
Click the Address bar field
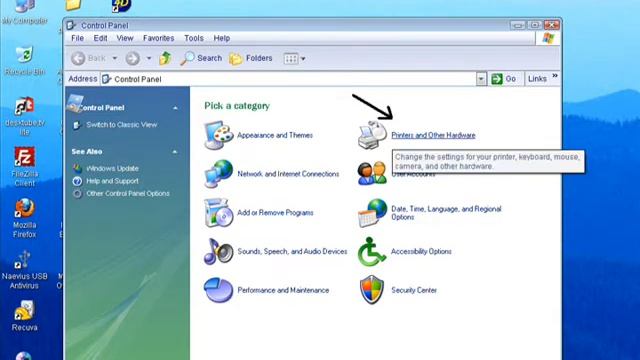(x=288, y=79)
